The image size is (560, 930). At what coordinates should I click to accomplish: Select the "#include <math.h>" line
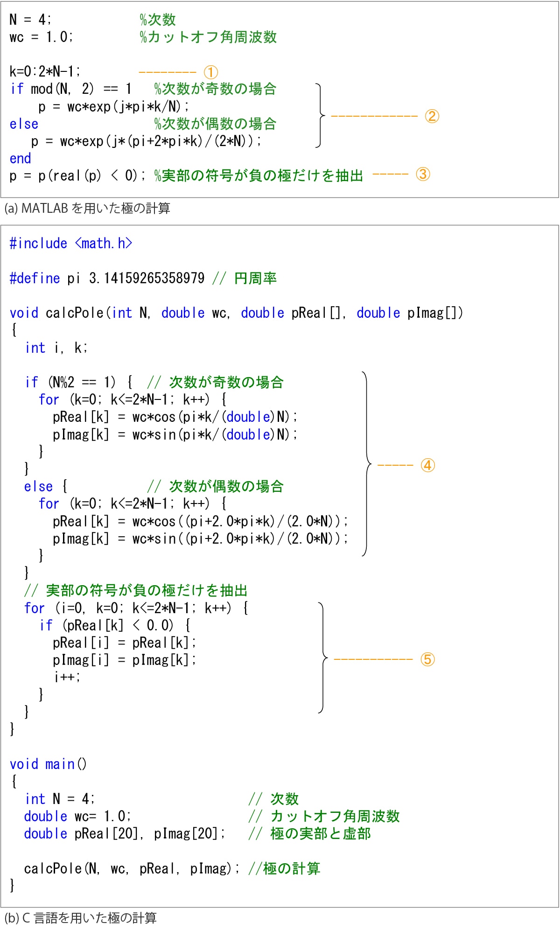(x=71, y=244)
